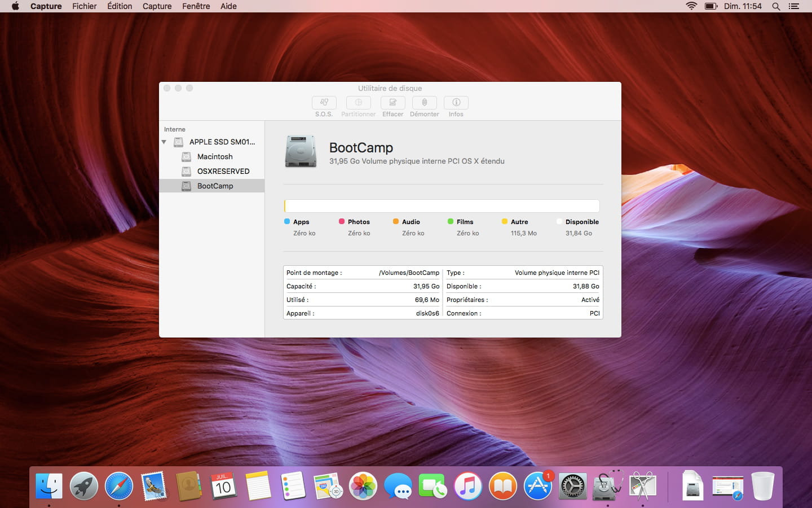Viewport: 812px width, 508px height.
Task: Click the S.O.S. first aid toolbar icon
Action: (x=324, y=102)
